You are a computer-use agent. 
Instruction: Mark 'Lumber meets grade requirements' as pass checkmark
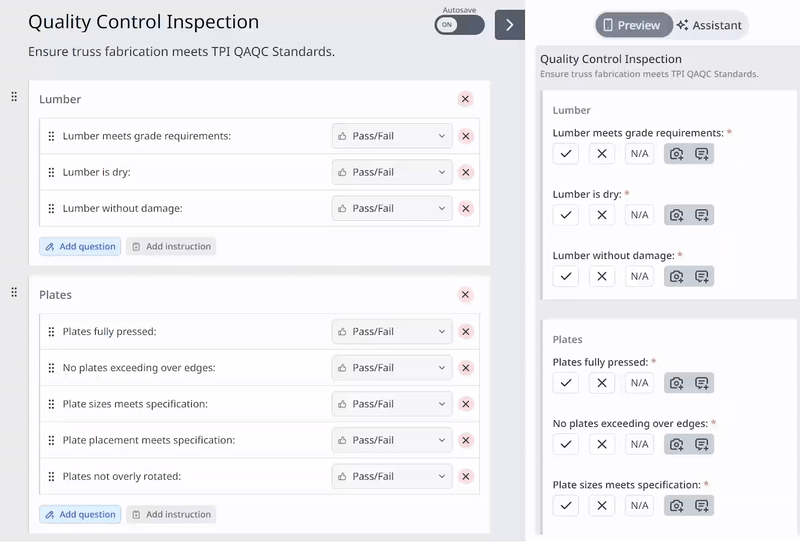[566, 154]
